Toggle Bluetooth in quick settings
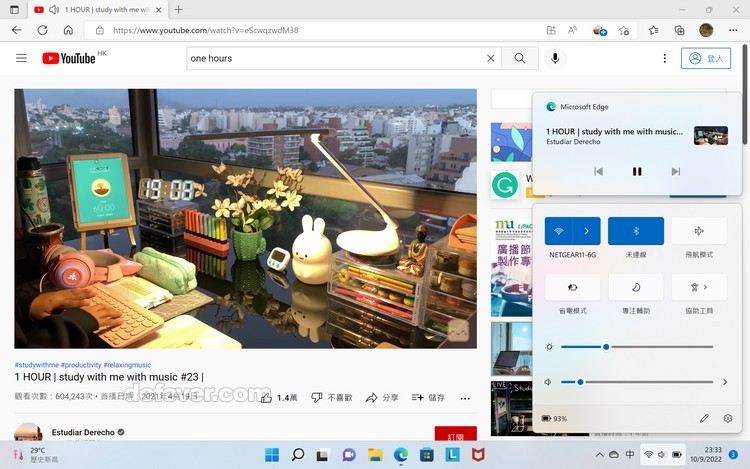 (x=636, y=231)
